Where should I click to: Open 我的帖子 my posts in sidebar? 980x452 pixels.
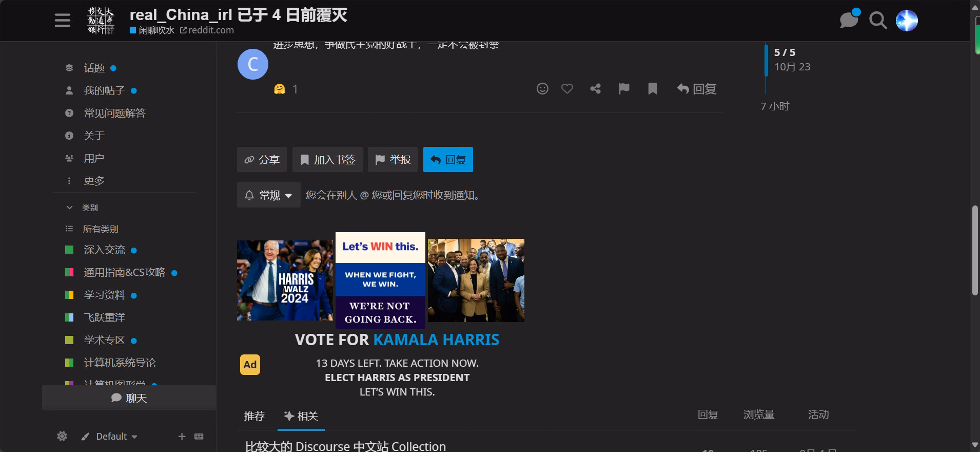point(104,90)
